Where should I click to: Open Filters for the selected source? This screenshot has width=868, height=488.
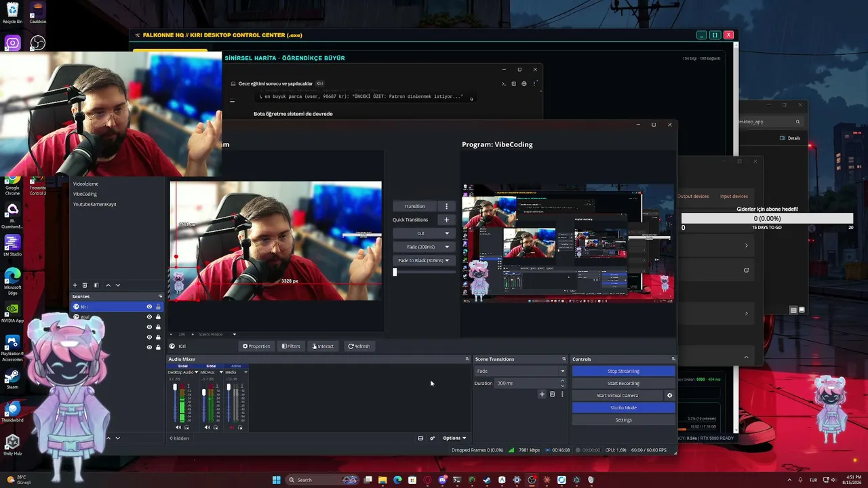click(291, 346)
